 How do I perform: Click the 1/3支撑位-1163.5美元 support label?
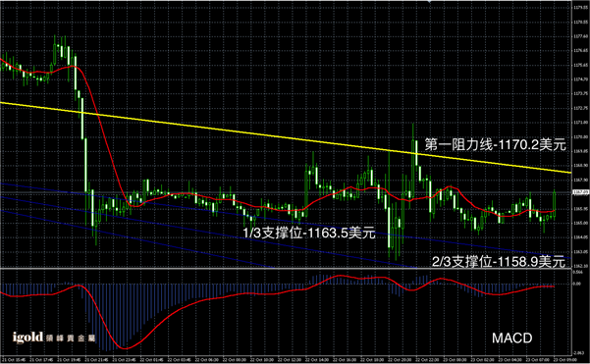[x=309, y=233]
